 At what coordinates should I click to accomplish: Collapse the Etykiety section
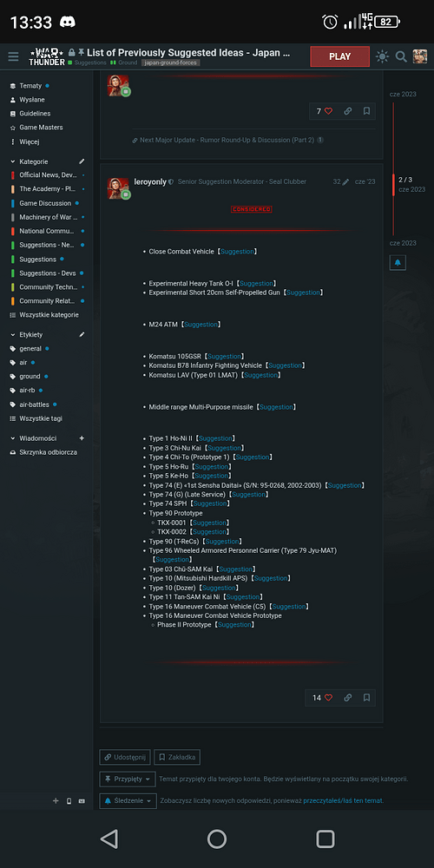point(26,334)
